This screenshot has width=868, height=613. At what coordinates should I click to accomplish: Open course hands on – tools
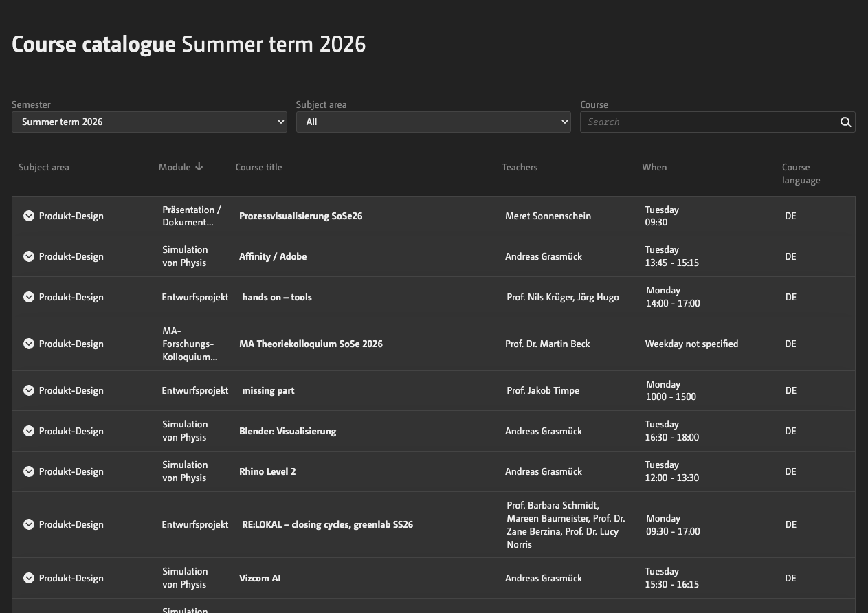(277, 297)
